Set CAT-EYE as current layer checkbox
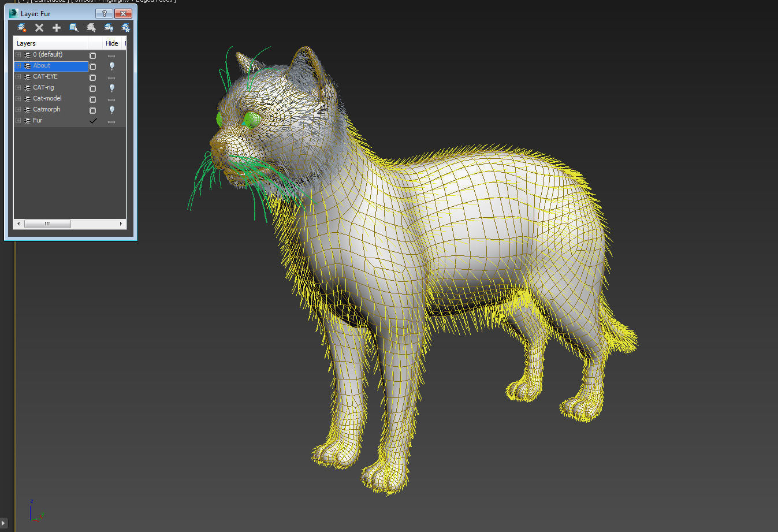Image resolution: width=778 pixels, height=532 pixels. click(x=92, y=77)
